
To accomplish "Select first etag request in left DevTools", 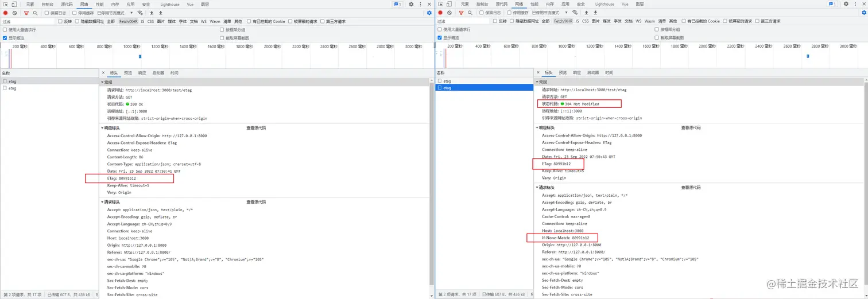I will coord(49,81).
